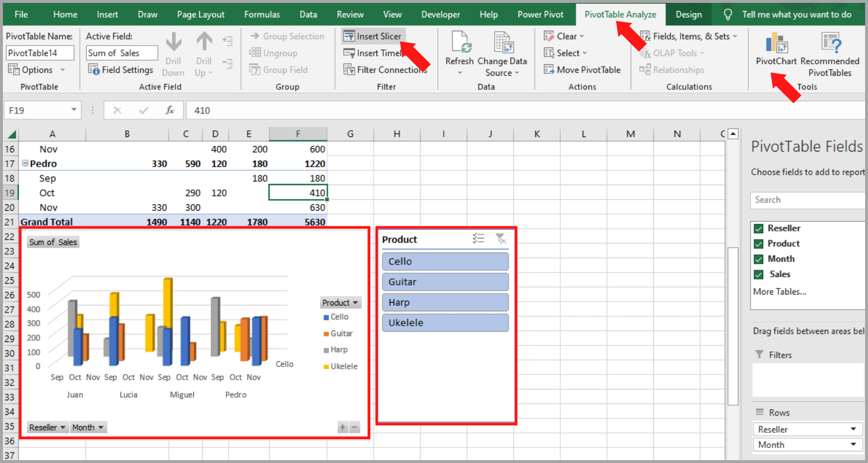The height and width of the screenshot is (463, 868).
Task: Open Field Settings for Sum of Sales
Action: tap(121, 69)
